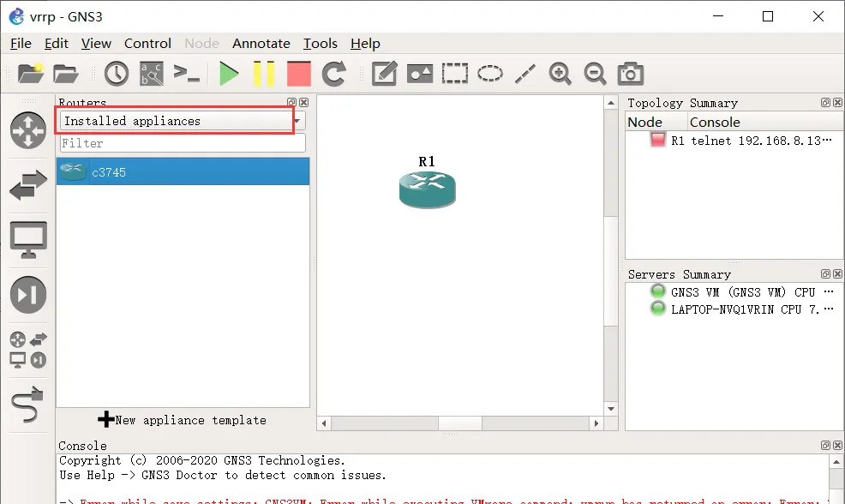Close the Console panel
This screenshot has height=504, width=845.
[837, 445]
